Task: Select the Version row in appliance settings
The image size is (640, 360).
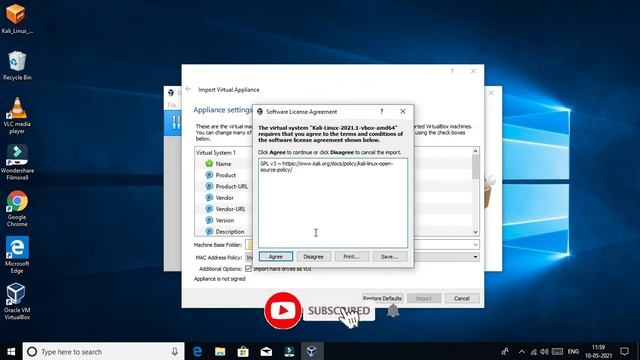Action: [x=224, y=220]
